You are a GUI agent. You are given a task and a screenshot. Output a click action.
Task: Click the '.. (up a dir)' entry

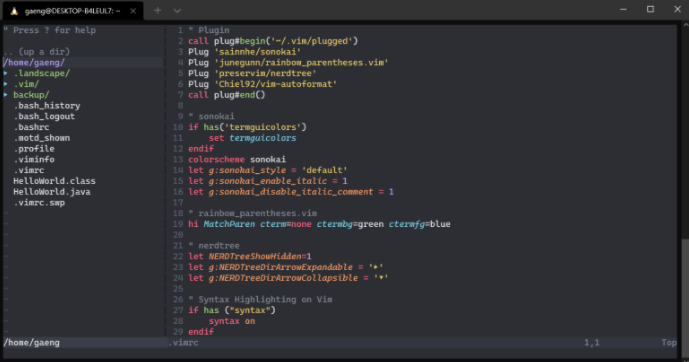tap(37, 52)
